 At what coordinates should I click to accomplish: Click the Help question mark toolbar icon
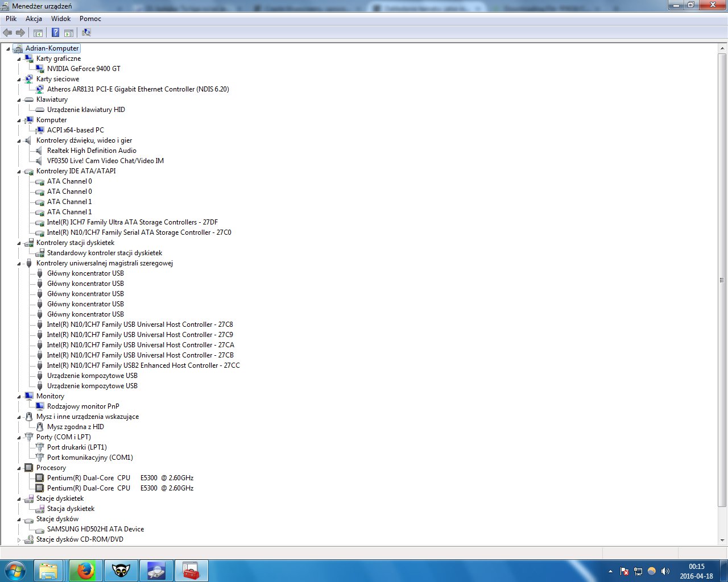click(55, 33)
